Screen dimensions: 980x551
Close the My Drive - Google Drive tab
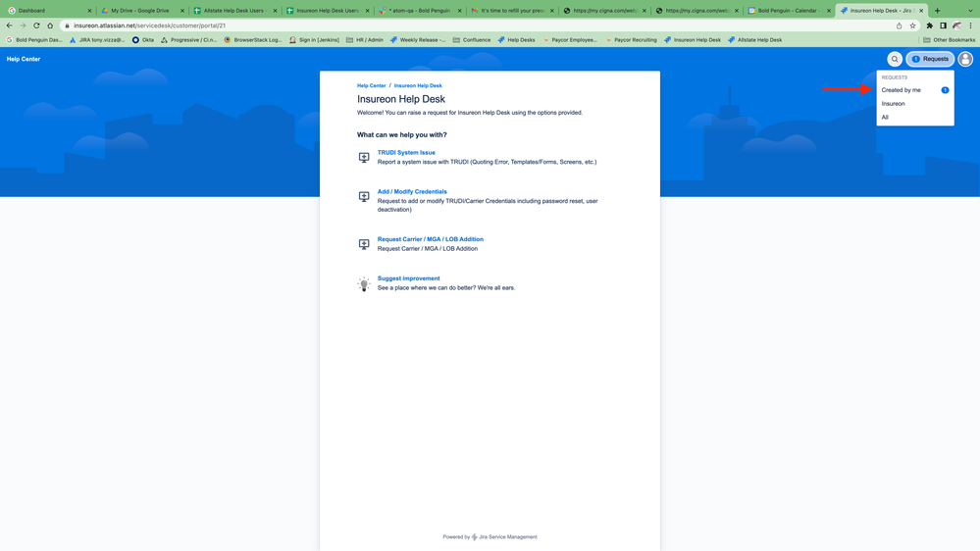[181, 11]
